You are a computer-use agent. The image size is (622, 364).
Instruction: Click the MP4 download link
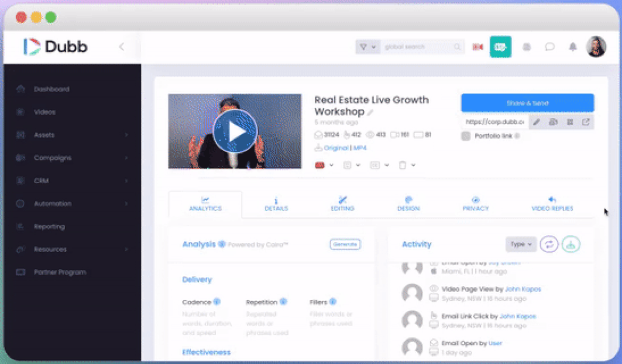coord(360,148)
